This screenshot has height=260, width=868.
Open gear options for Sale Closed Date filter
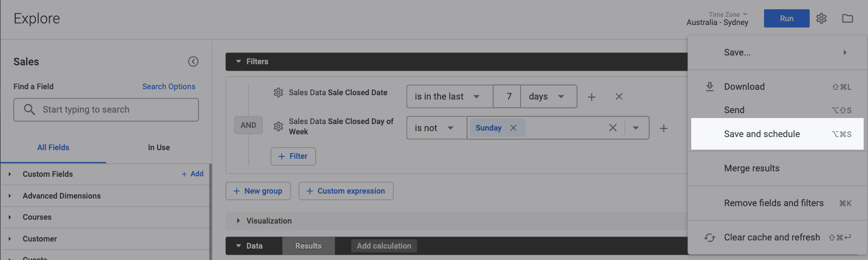tap(278, 92)
